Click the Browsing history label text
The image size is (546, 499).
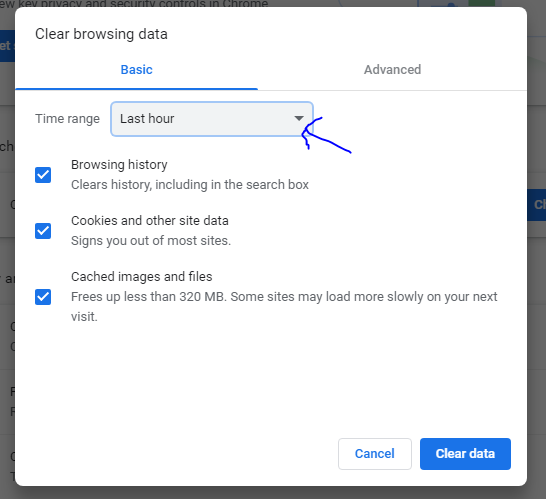pos(119,165)
